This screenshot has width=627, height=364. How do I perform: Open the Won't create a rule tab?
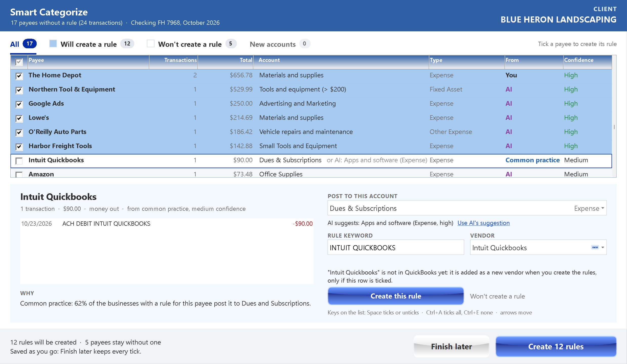(x=192, y=44)
